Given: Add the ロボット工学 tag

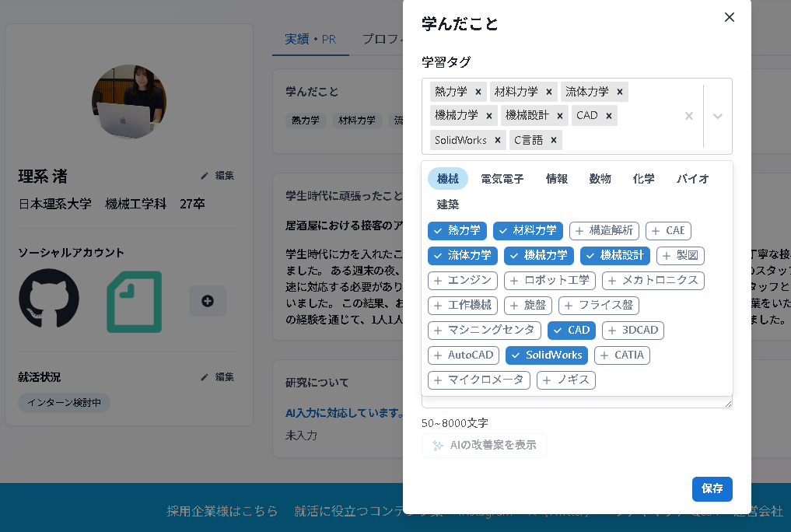Looking at the screenshot, I should coord(550,280).
